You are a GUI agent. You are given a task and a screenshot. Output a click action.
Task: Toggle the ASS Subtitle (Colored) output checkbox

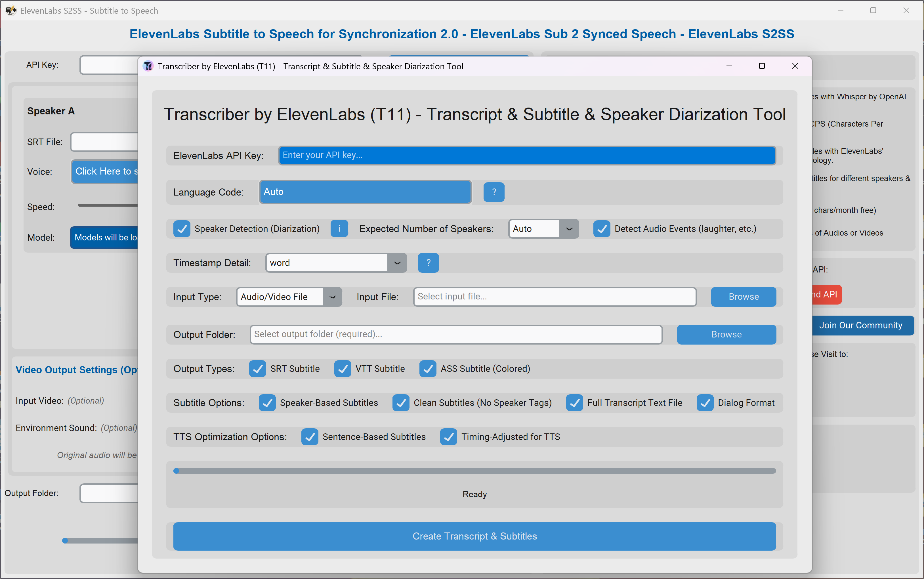(428, 368)
